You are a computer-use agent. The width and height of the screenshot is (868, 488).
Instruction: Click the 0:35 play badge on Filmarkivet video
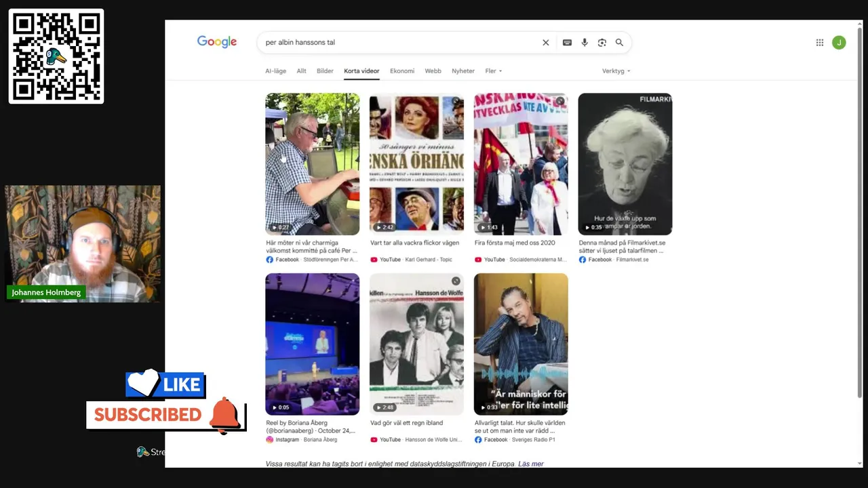tap(593, 228)
